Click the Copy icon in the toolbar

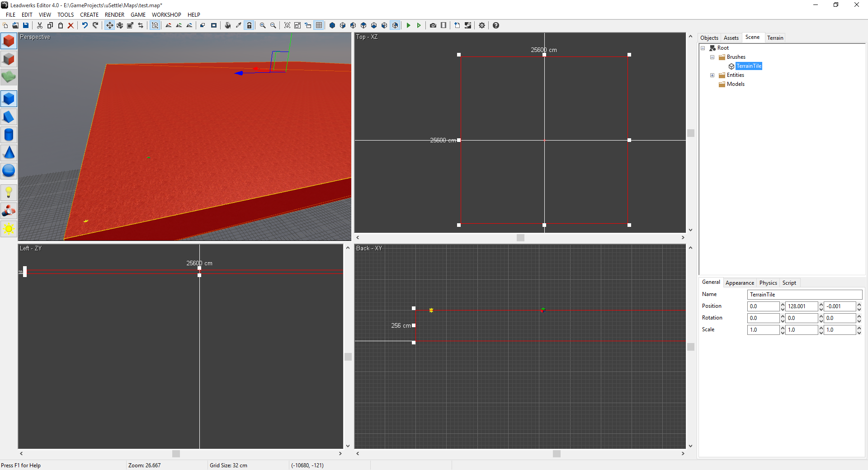point(50,25)
